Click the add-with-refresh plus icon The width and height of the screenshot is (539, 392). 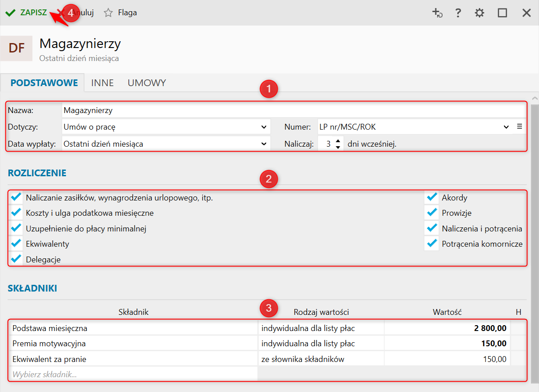point(437,13)
